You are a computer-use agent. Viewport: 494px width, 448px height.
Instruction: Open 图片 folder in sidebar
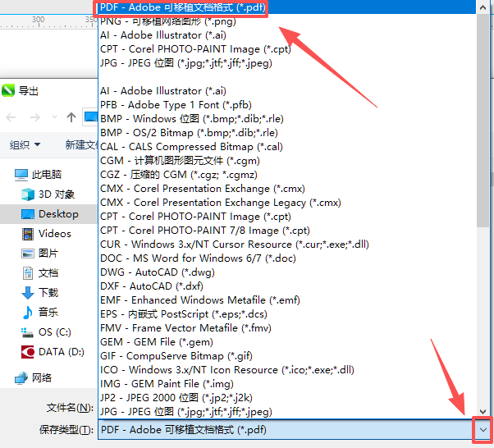click(x=39, y=254)
